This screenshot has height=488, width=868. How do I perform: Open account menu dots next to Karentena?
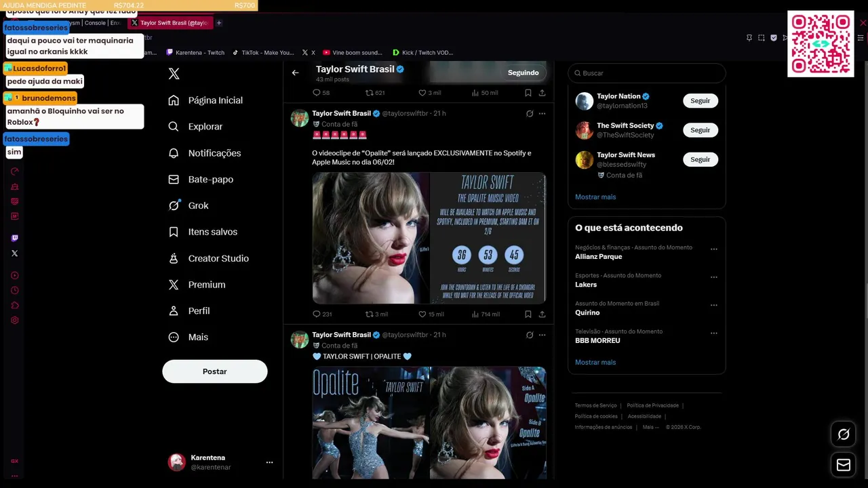point(269,462)
